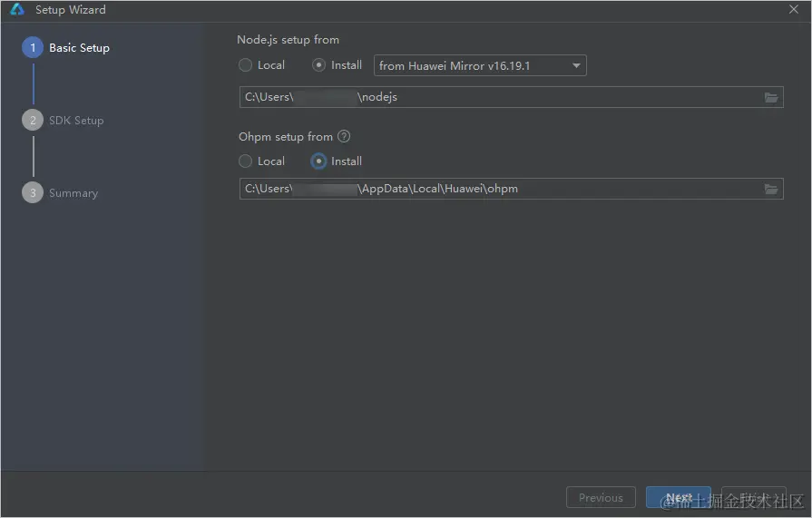The image size is (812, 518).
Task: Open the Huawei Mirror v16.19.1 dropdown
Action: point(480,66)
